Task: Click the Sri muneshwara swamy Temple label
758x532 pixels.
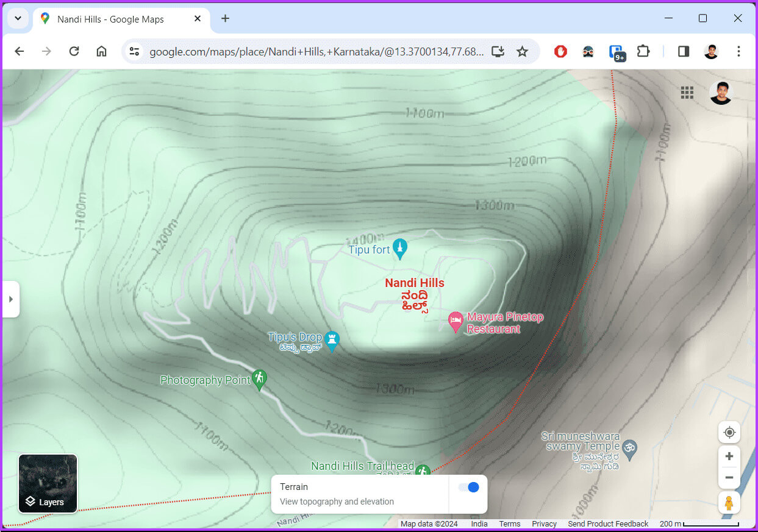Action: pos(581,451)
